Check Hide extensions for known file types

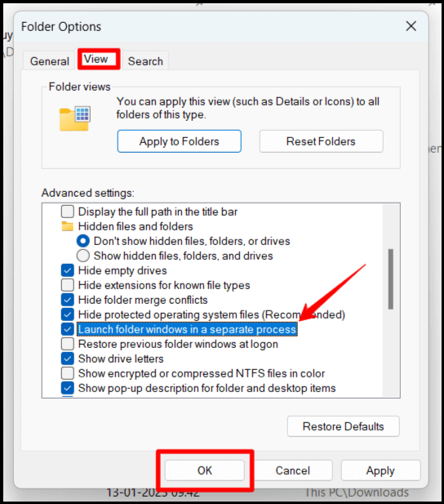coord(68,285)
